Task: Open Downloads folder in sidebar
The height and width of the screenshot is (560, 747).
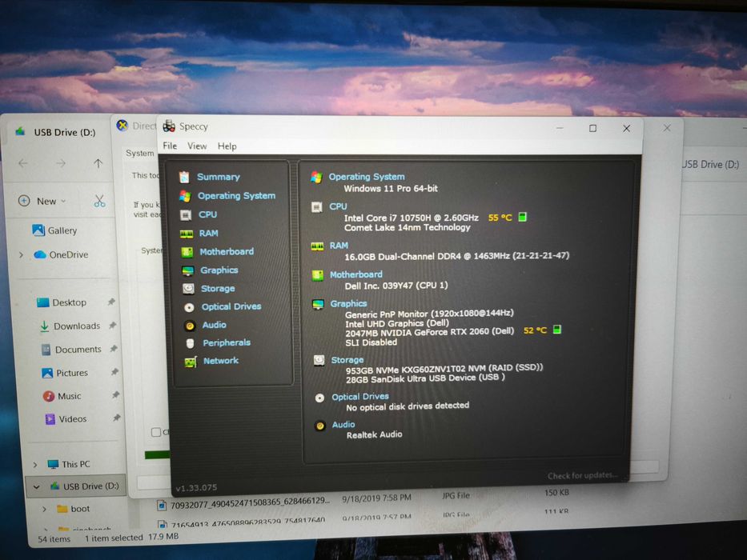Action: coord(70,326)
